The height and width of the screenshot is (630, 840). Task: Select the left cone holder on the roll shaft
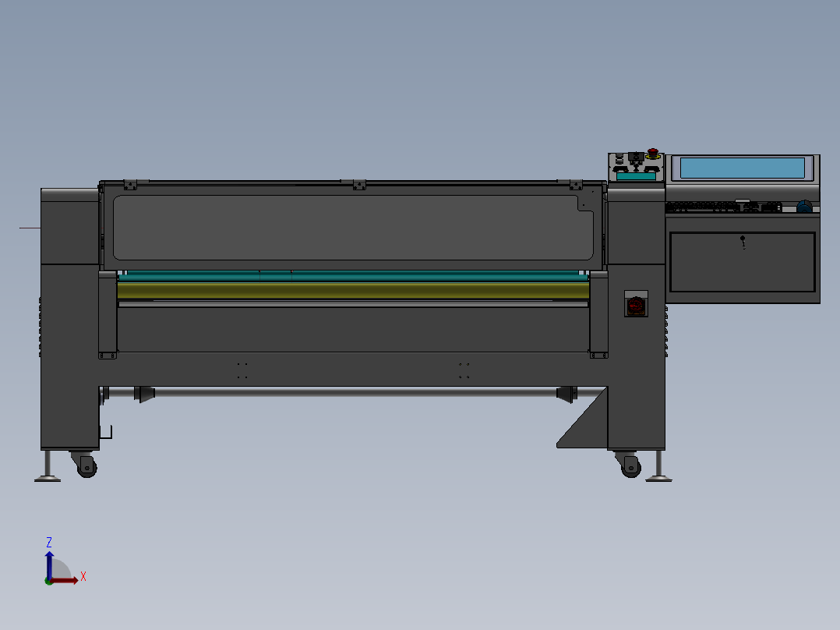(x=144, y=394)
